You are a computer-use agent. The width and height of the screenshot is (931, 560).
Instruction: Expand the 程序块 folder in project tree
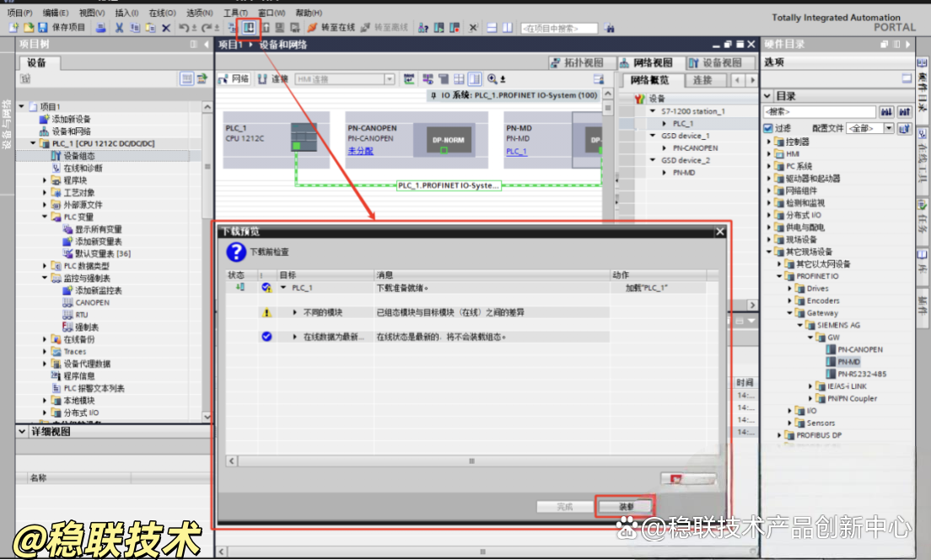pos(45,180)
